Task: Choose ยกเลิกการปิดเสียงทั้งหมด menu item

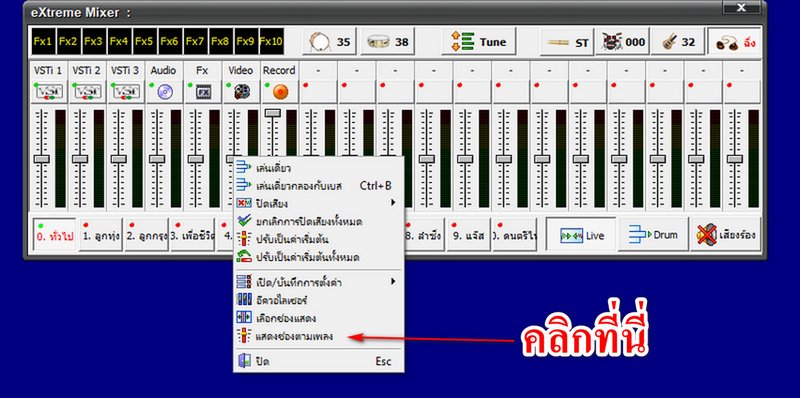Action: (318, 221)
